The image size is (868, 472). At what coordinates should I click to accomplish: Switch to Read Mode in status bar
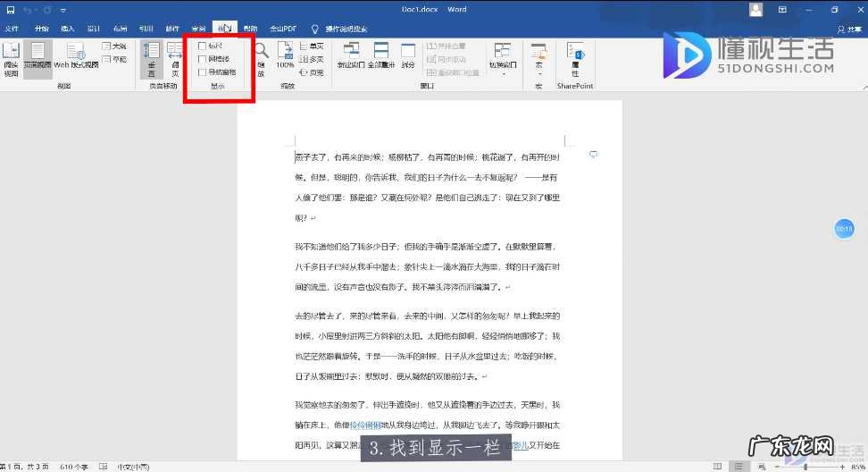[x=717, y=467]
